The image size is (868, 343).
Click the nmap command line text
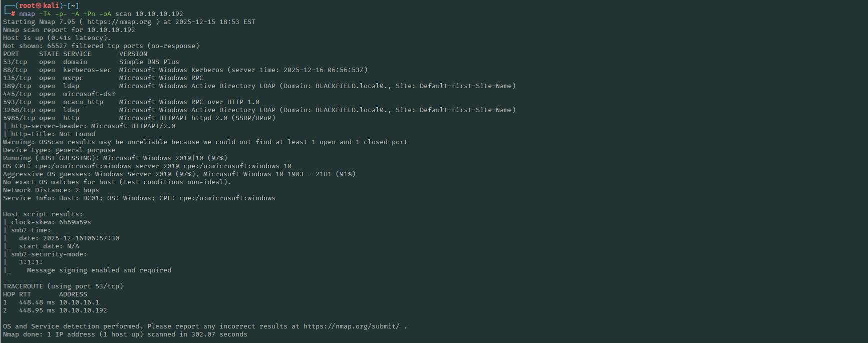coord(101,14)
